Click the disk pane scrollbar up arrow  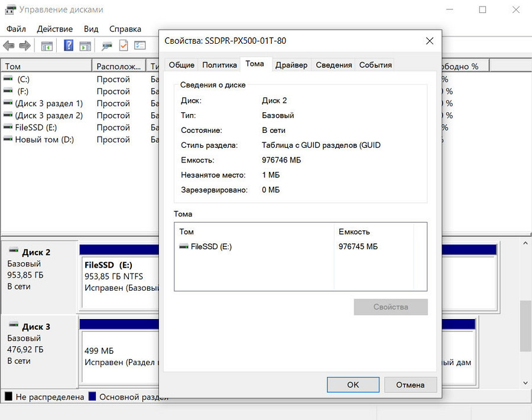(x=525, y=243)
